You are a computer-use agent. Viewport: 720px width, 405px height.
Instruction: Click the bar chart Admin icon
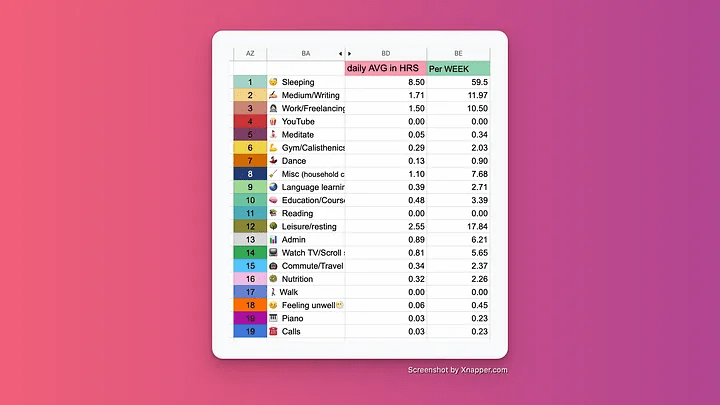coord(273,239)
